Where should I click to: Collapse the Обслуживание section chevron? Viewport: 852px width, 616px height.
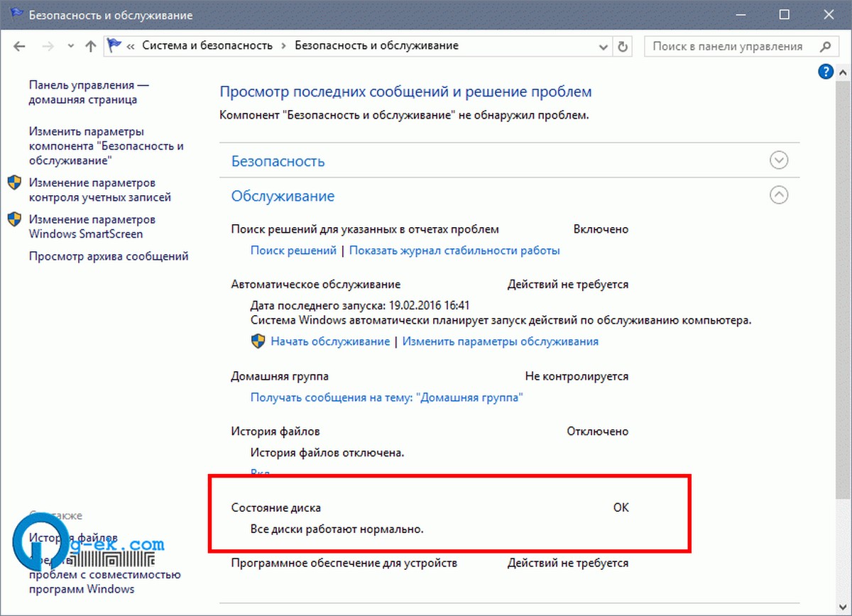[x=779, y=194]
